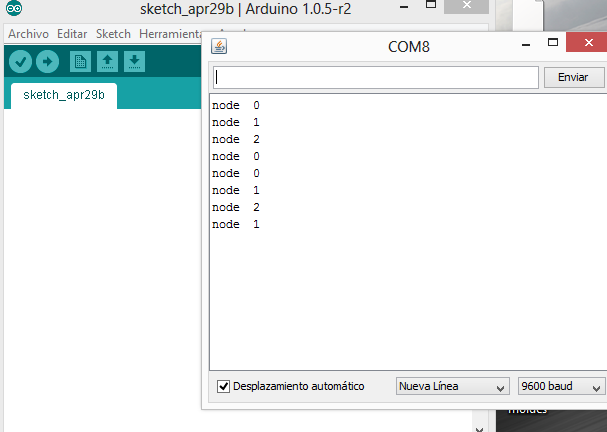Click the serial monitor send text field
The image size is (607, 432).
[x=376, y=77]
